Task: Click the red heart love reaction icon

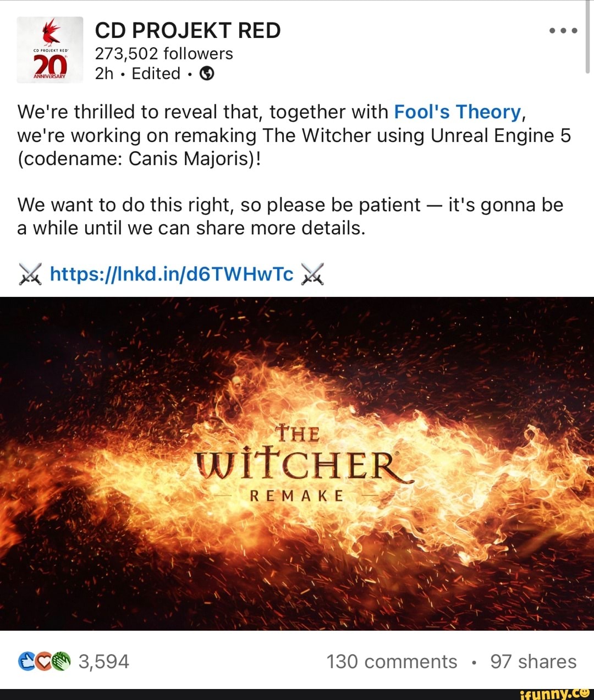Action: point(45,661)
